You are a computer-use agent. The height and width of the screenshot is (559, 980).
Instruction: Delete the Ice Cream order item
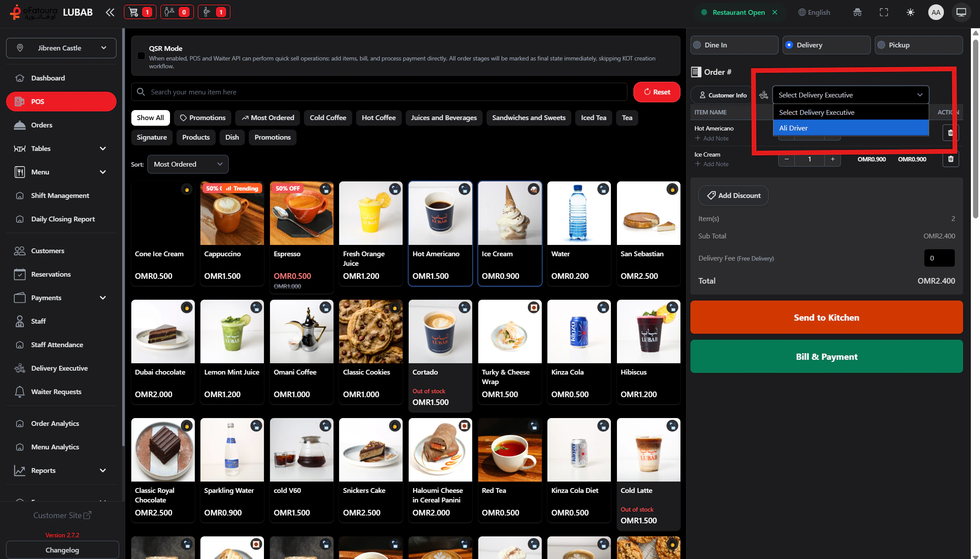point(950,159)
